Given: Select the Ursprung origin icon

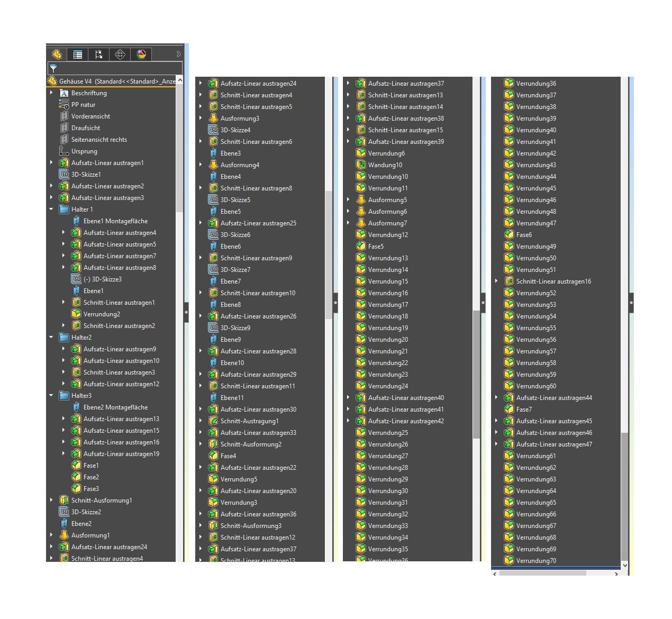Looking at the screenshot, I should pyautogui.click(x=64, y=151).
